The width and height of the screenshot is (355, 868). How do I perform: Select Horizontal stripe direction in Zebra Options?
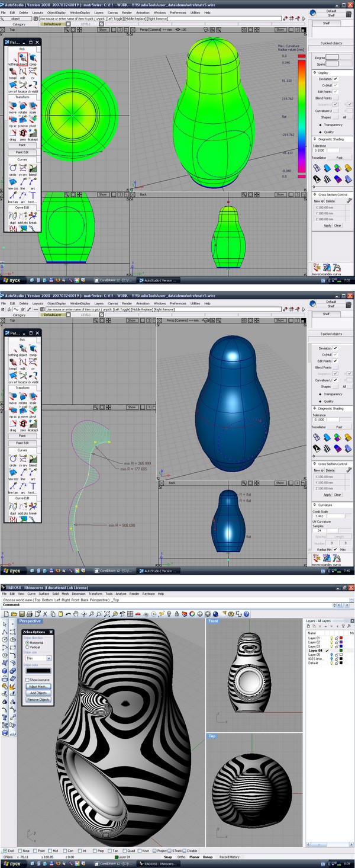(x=27, y=642)
